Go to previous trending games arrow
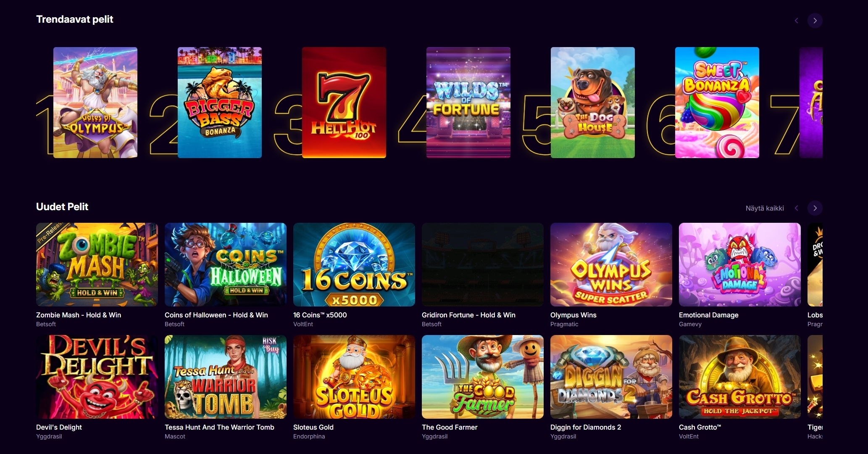Image resolution: width=868 pixels, height=454 pixels. tap(796, 21)
